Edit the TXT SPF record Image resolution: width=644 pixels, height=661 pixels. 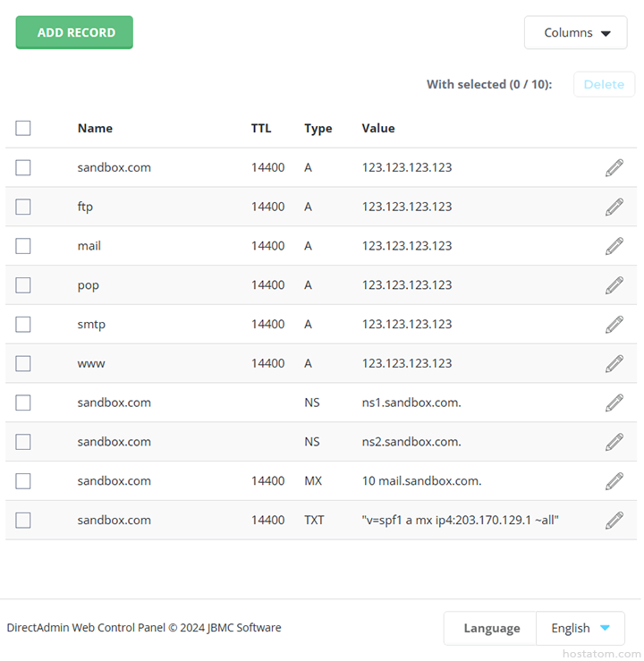tap(614, 520)
